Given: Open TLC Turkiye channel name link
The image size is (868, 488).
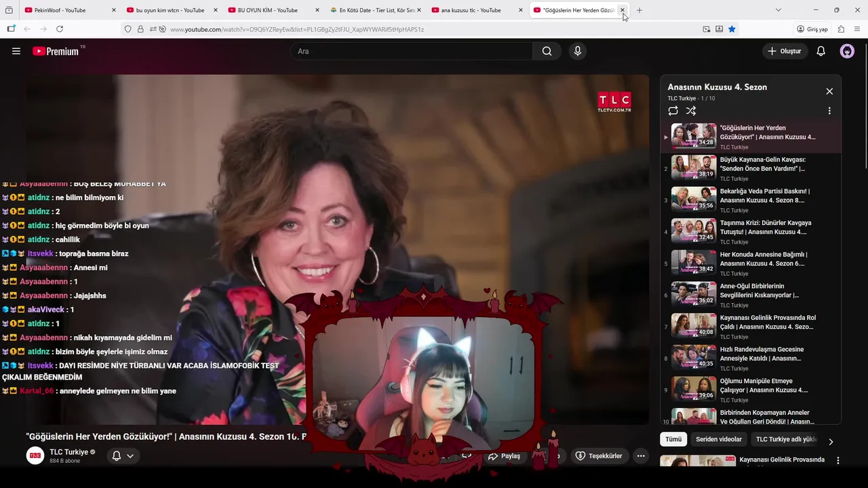Looking at the screenshot, I should (x=68, y=452).
